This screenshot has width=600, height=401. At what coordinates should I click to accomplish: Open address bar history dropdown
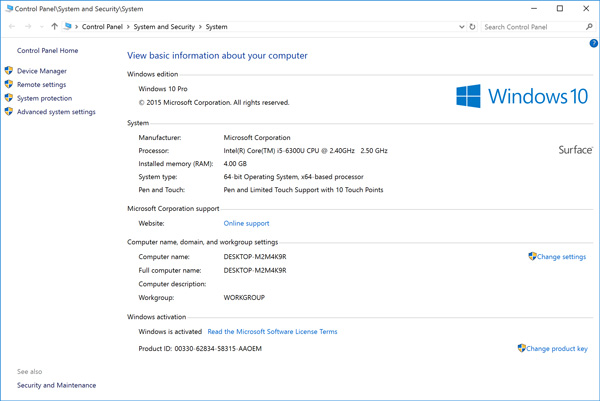[x=461, y=27]
